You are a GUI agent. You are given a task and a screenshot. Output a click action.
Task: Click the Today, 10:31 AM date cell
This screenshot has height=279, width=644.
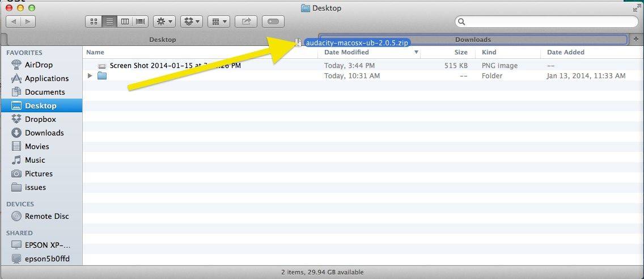tap(352, 75)
